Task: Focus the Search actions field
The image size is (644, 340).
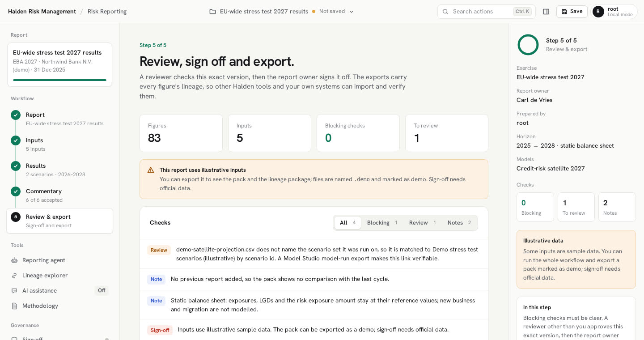Action: tap(487, 12)
